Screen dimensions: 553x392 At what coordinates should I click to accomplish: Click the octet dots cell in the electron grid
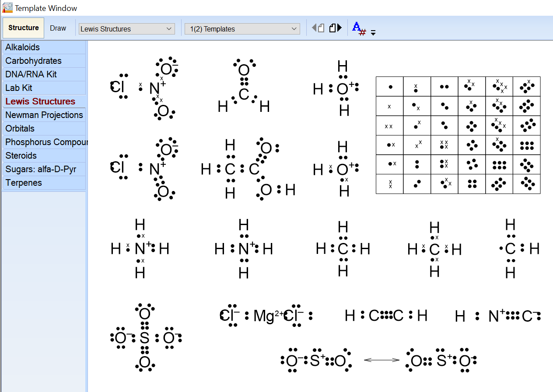[x=526, y=145]
